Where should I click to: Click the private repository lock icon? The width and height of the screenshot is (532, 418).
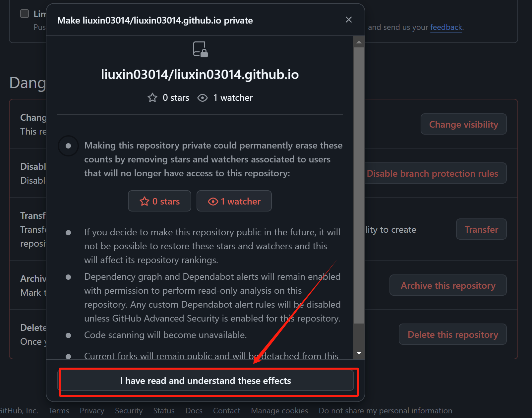(201, 49)
